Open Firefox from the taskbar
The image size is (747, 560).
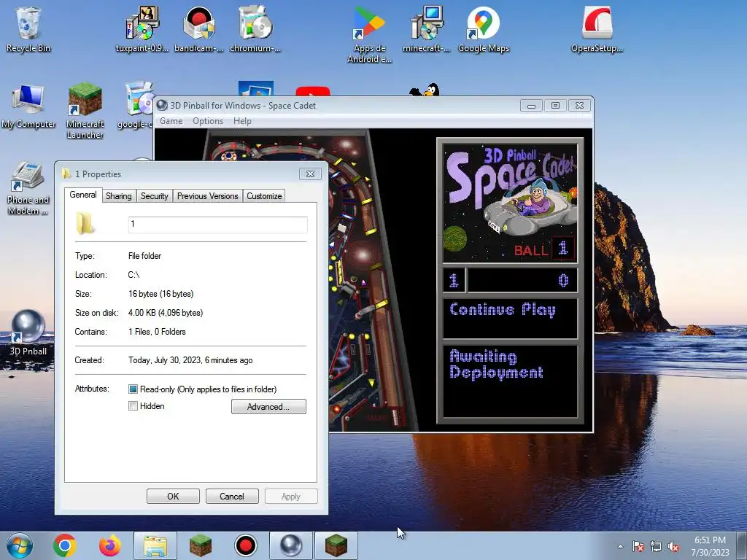(110, 545)
